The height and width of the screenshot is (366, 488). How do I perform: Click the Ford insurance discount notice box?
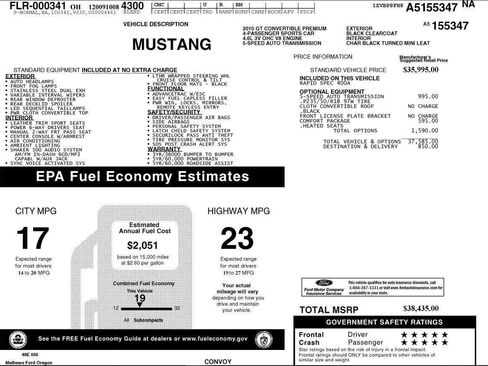[x=373, y=287]
